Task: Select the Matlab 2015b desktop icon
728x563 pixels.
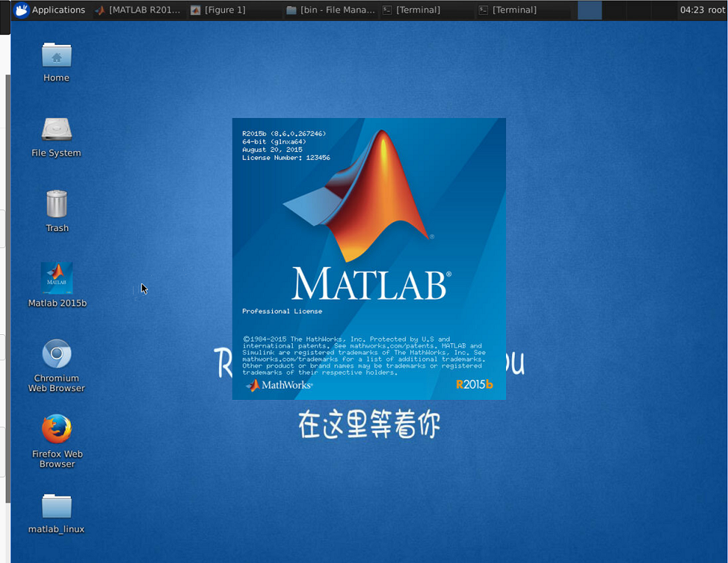Action: click(57, 284)
